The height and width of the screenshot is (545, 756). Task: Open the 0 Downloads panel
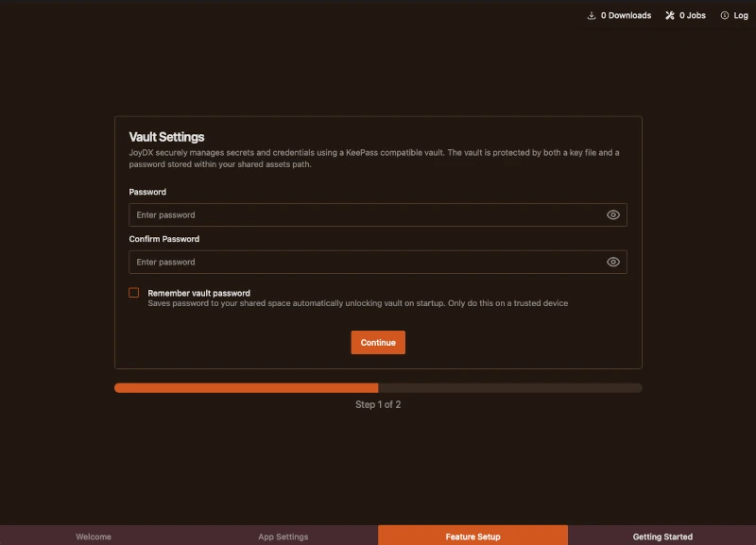click(x=619, y=15)
